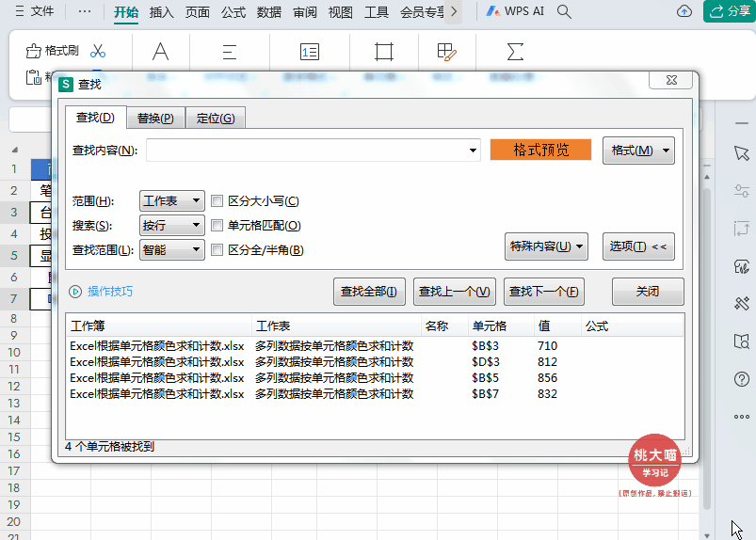The image size is (756, 540).
Task: Toggle 区分大小写(C) checkbox
Action: coord(217,201)
